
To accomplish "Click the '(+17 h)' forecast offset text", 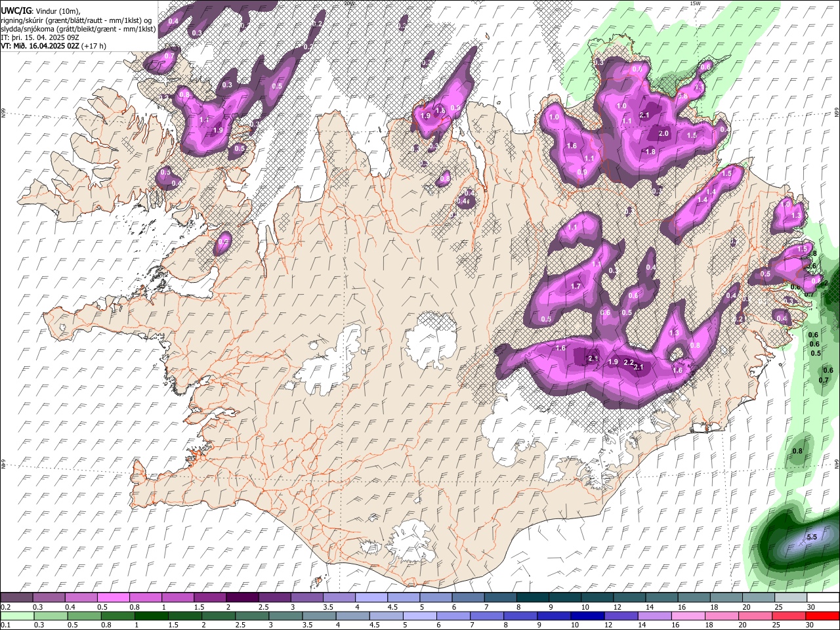I will (x=94, y=46).
